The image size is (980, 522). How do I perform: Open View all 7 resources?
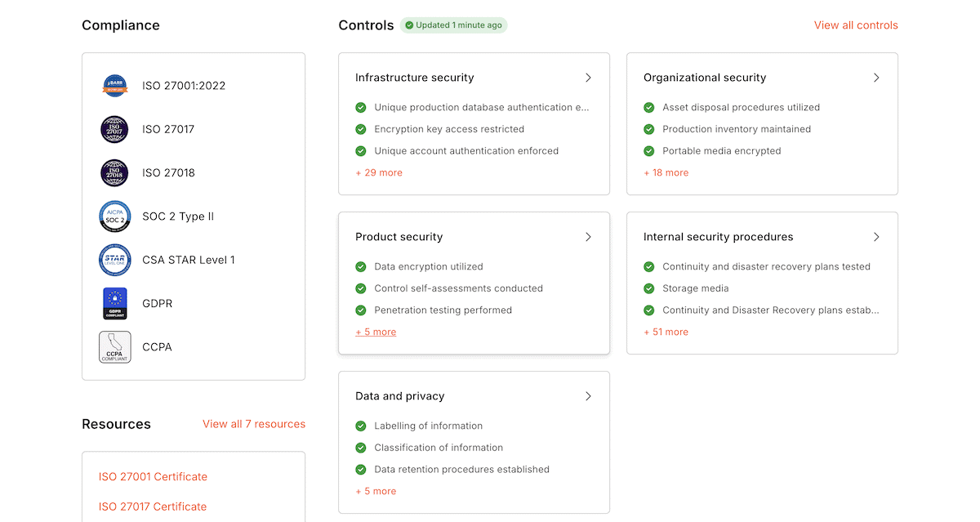point(254,424)
